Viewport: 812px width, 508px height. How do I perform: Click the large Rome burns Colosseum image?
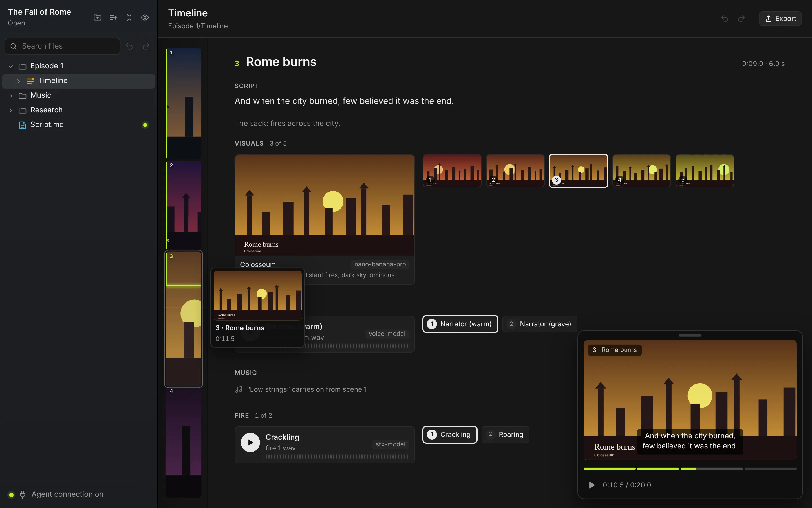(325, 205)
